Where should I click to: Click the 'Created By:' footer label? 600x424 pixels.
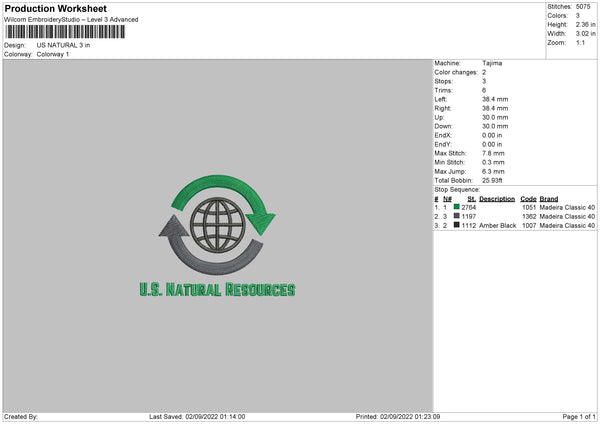point(21,417)
